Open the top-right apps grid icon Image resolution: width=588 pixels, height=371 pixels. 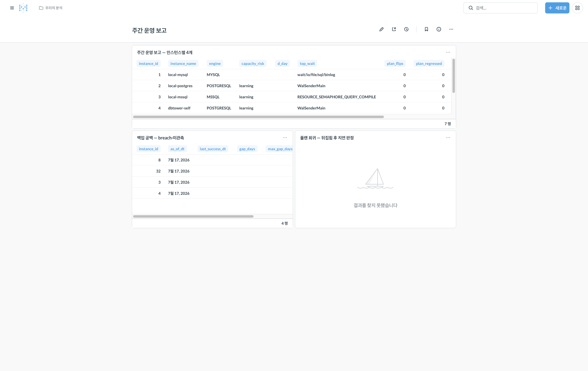(x=577, y=8)
